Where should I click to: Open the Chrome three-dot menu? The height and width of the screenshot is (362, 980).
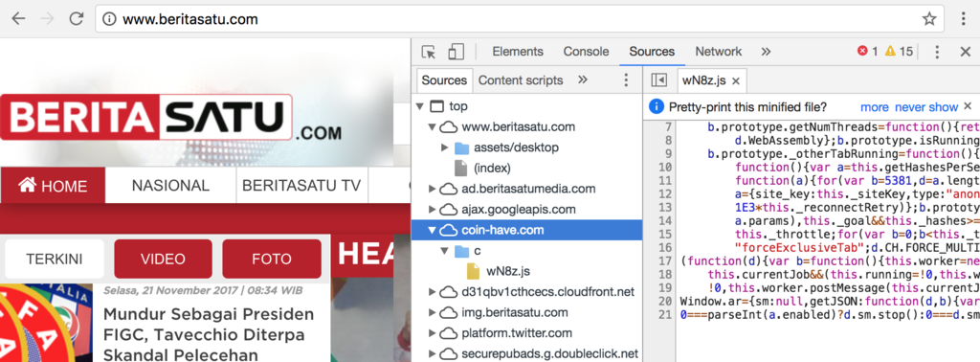(x=964, y=19)
